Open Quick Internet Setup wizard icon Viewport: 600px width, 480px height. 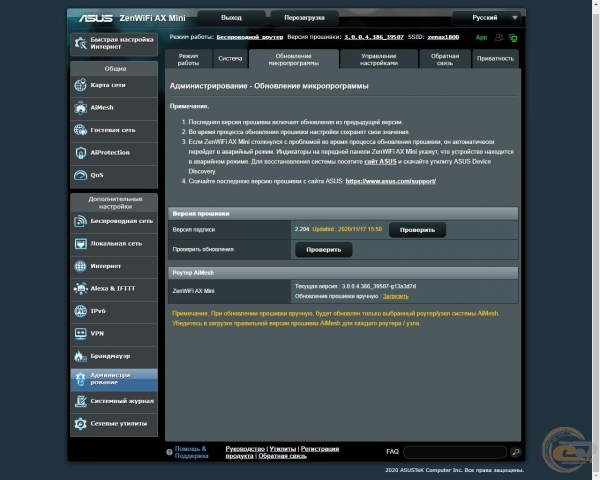tap(81, 44)
